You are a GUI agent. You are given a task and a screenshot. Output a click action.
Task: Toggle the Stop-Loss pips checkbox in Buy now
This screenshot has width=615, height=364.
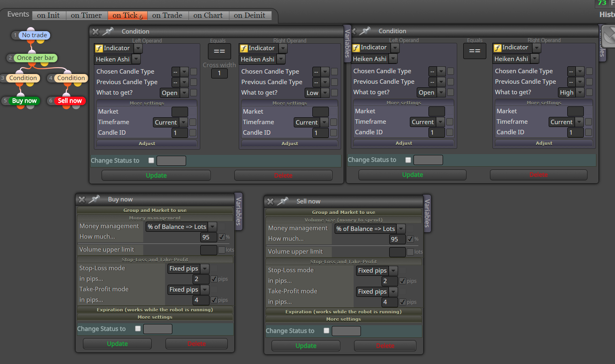click(214, 279)
